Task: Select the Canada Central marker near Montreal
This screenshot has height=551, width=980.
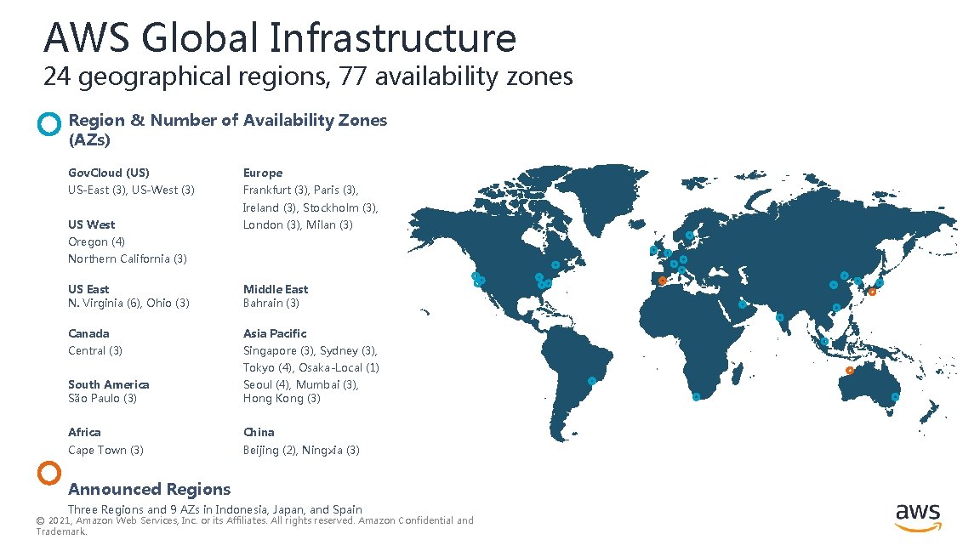Action: pyautogui.click(x=555, y=265)
